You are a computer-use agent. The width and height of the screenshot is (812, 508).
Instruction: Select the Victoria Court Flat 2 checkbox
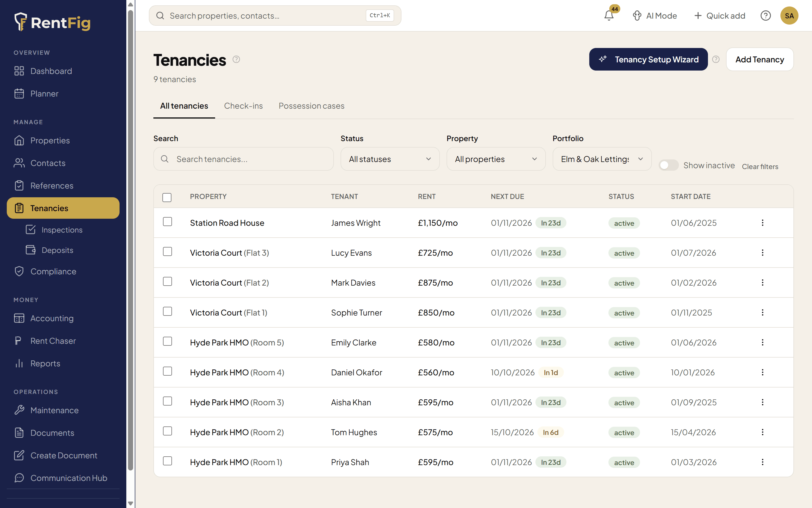coord(167,282)
